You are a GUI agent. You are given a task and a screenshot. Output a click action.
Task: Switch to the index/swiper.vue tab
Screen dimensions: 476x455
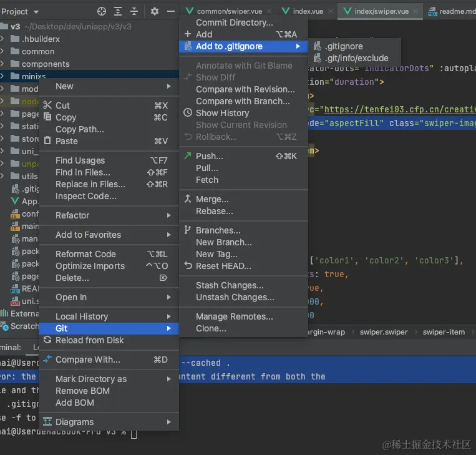[381, 11]
